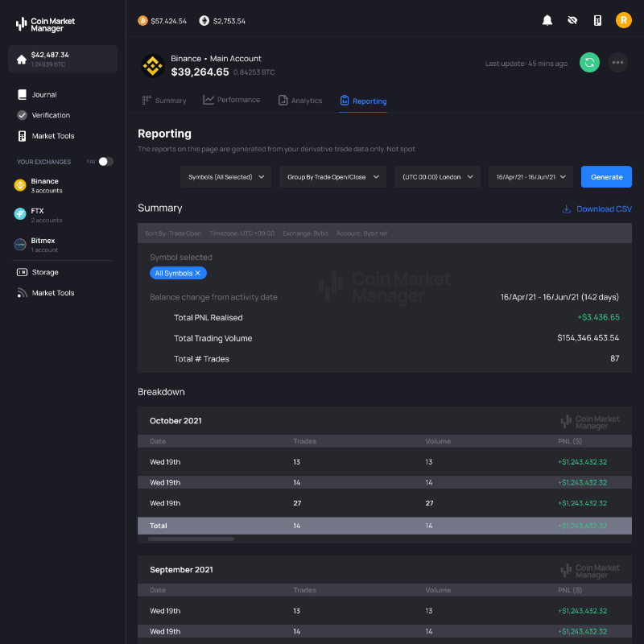Click the Generate button
Image resolution: width=644 pixels, height=644 pixels.
606,177
